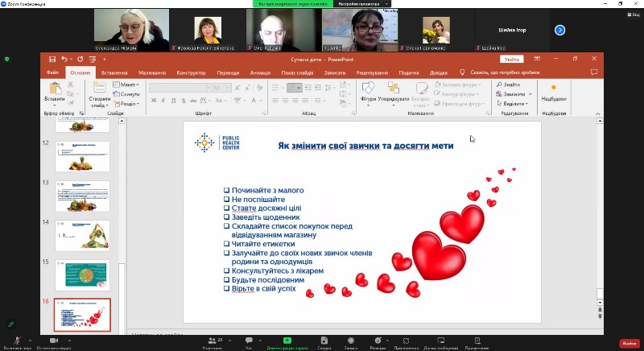Click the Вставити paste icon

click(x=54, y=93)
